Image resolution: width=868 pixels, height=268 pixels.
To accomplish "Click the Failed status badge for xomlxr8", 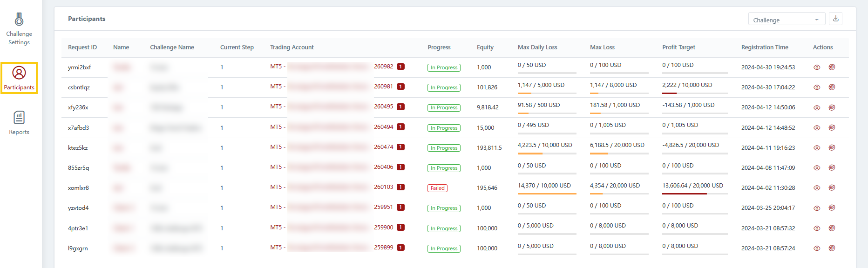I will pos(437,188).
